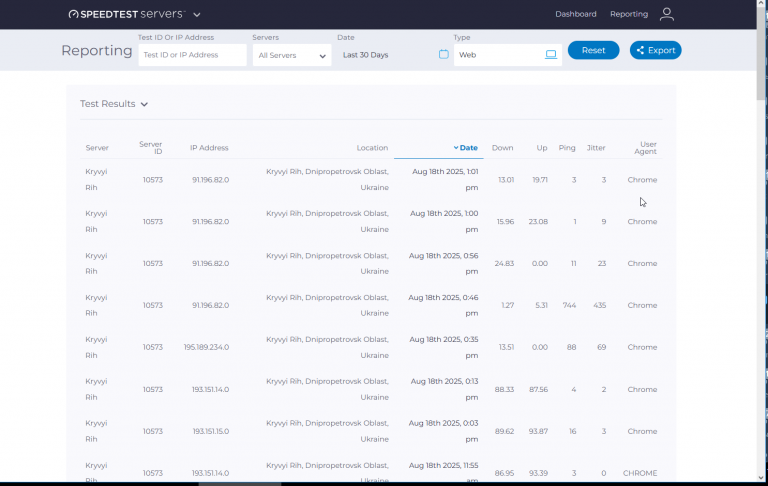Click IP address 195.189.234.0
The height and width of the screenshot is (486, 768).
[206, 347]
